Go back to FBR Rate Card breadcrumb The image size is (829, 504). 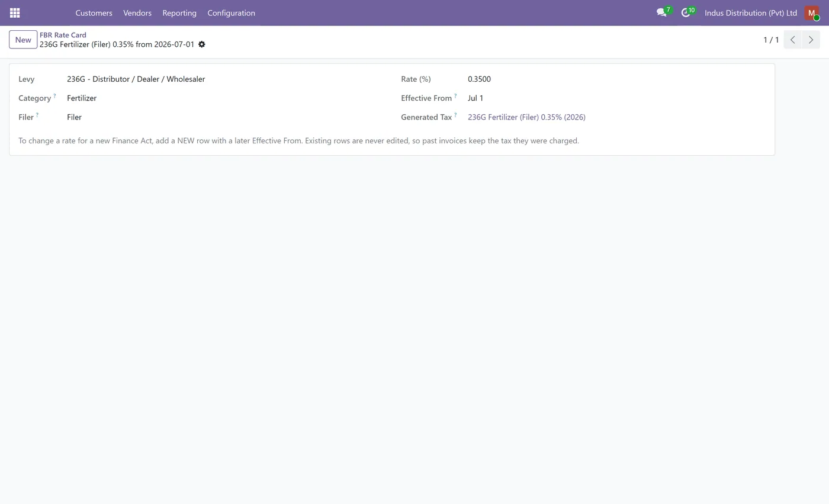63,35
